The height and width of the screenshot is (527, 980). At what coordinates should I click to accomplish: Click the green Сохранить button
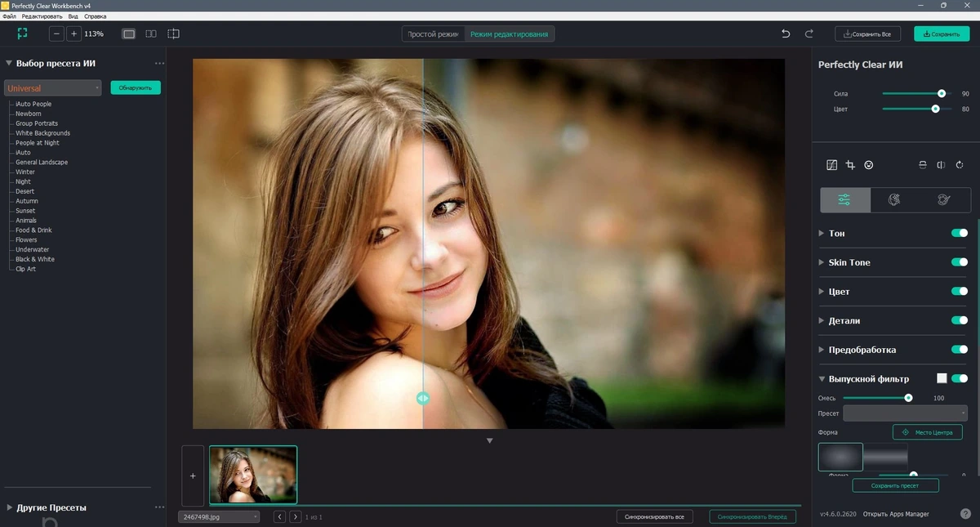click(x=942, y=34)
